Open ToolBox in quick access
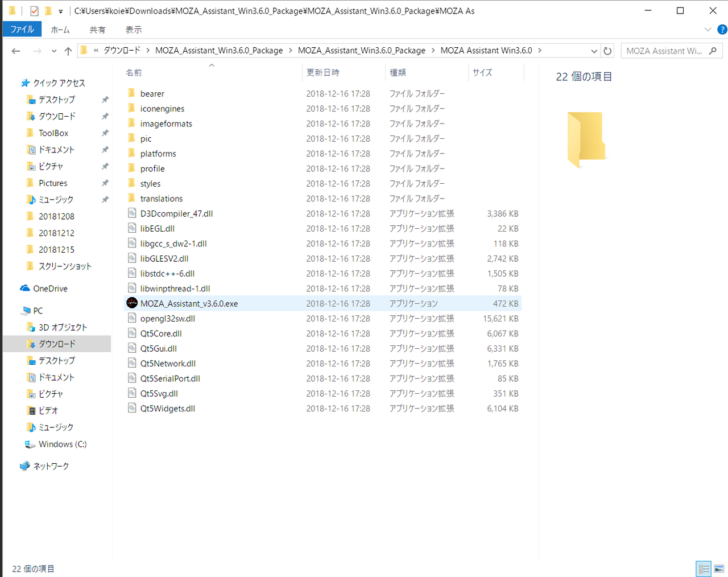The image size is (728, 577). pos(53,133)
